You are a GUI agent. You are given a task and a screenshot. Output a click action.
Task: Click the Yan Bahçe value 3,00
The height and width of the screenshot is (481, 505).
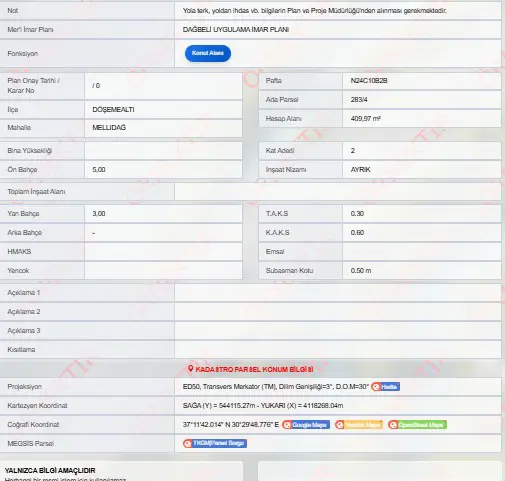coord(99,214)
